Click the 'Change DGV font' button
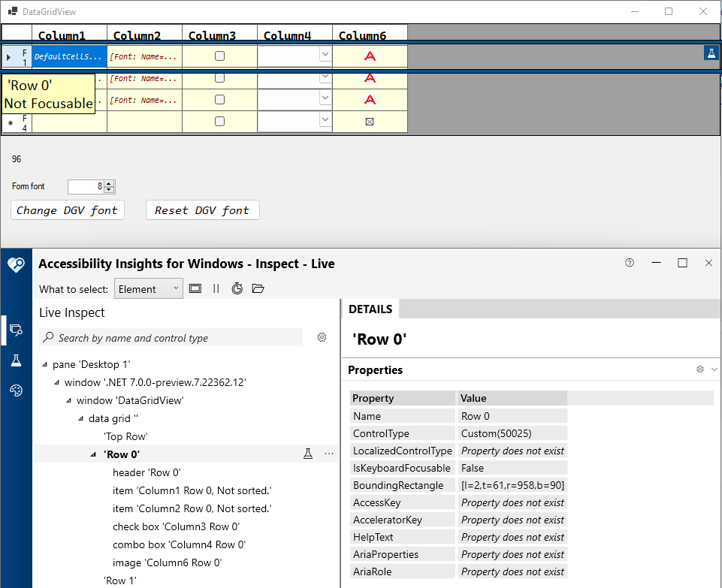 [x=67, y=210]
